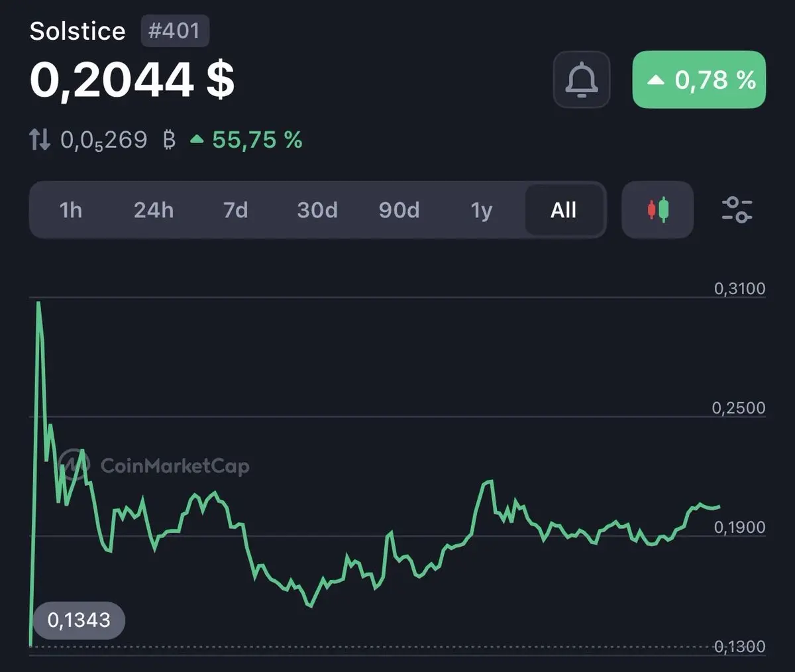
Task: Click the Bitcoin symbol next to 0,0₅269
Action: pos(169,140)
